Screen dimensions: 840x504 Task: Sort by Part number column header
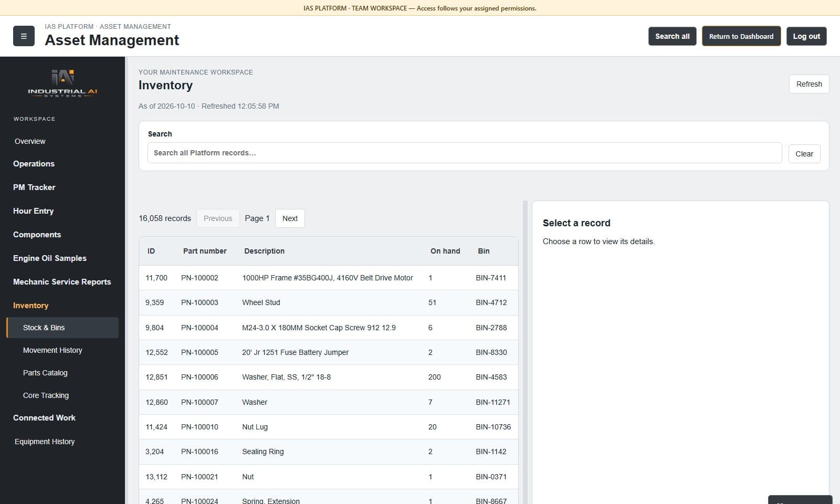205,251
